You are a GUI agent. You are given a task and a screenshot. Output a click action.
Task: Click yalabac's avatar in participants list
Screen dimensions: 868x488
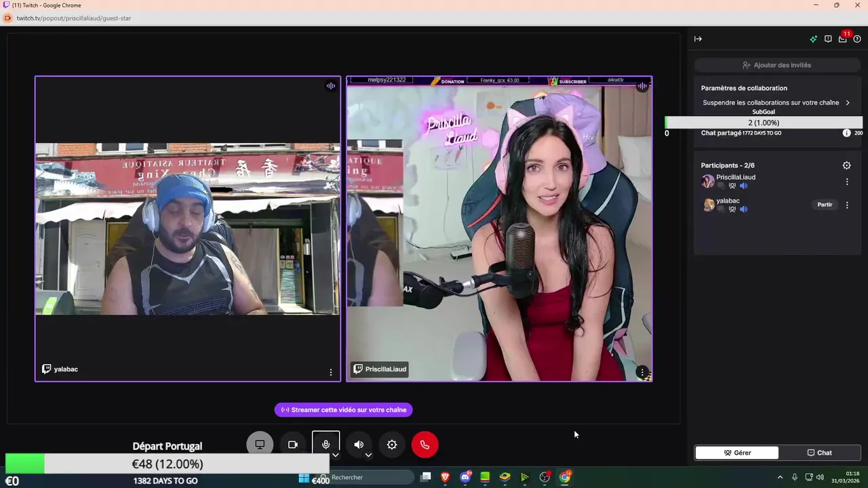708,205
